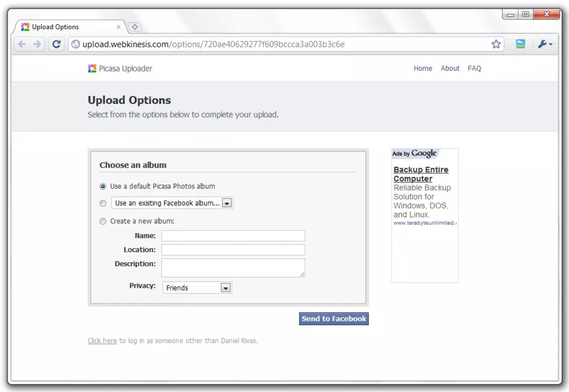Viewport: 569px width, 392px height.
Task: Click the Picasa Uploader logo icon
Action: (x=92, y=69)
